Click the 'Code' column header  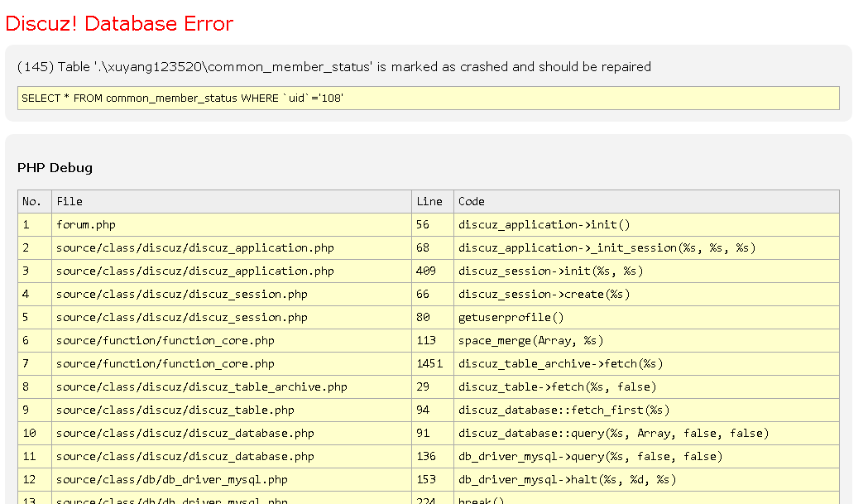point(646,202)
